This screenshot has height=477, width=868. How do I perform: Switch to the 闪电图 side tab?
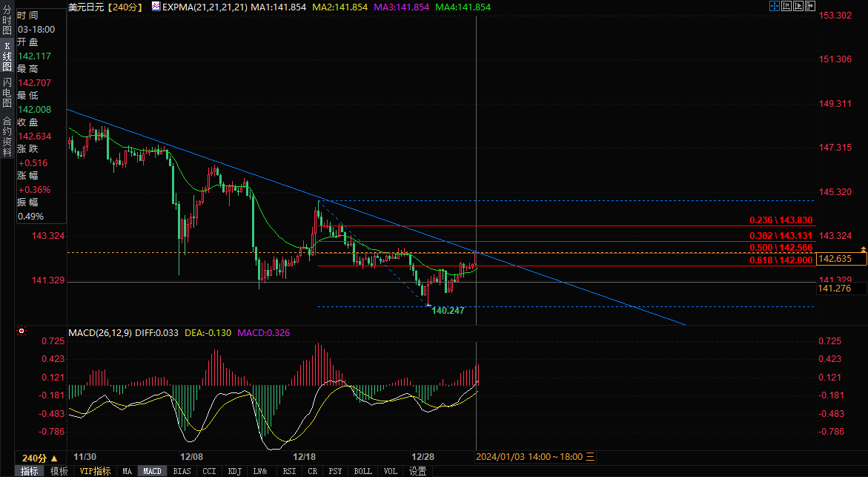[7, 91]
